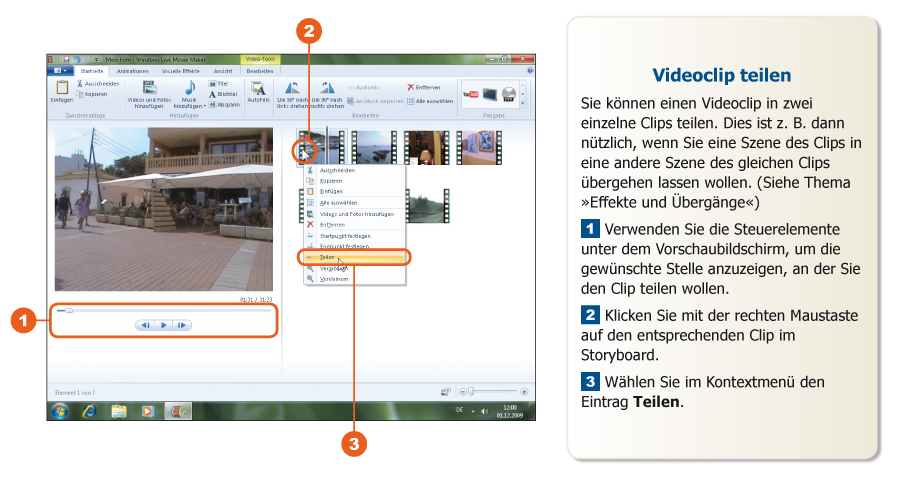
Task: Click the Ausschneiden scissors in ribbon
Action: [x=79, y=84]
